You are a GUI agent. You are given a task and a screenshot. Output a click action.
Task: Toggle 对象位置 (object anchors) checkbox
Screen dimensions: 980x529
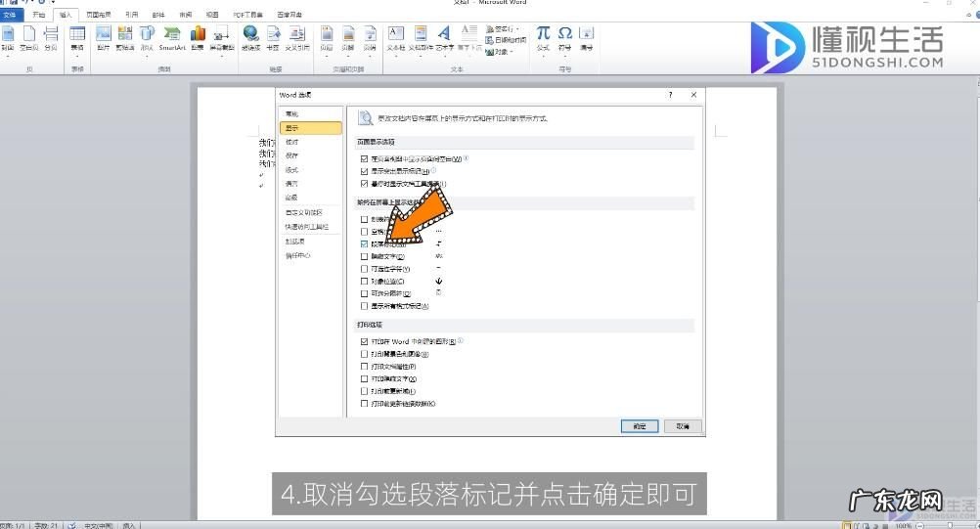click(365, 282)
